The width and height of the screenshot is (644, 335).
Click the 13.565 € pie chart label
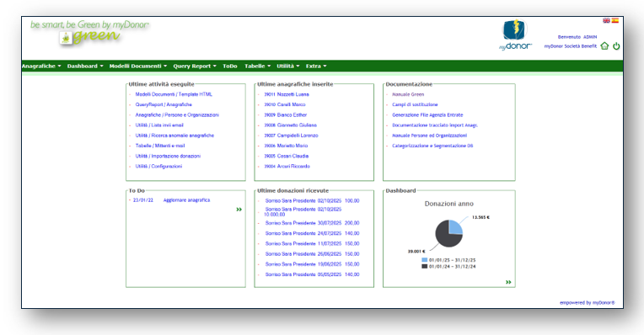pyautogui.click(x=480, y=217)
